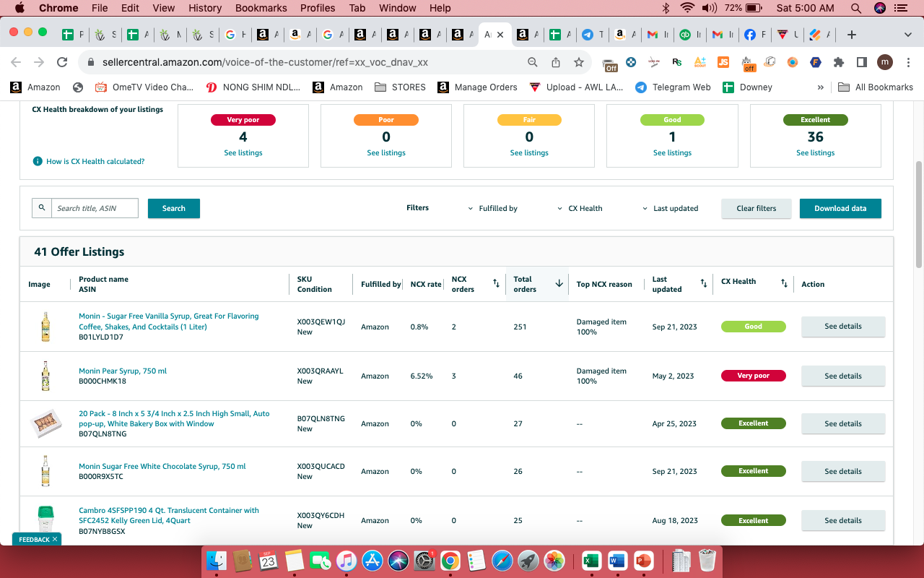Open the Profiles menu

click(318, 8)
